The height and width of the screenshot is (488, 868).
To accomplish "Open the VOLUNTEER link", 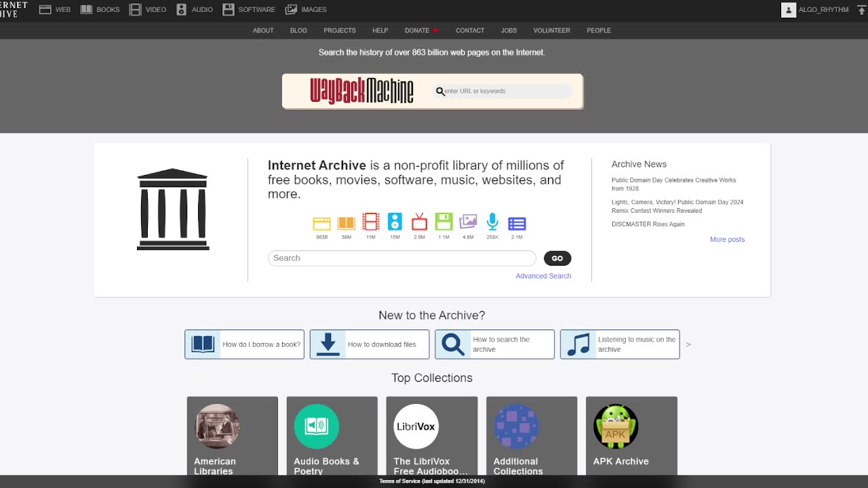I will [x=552, y=30].
